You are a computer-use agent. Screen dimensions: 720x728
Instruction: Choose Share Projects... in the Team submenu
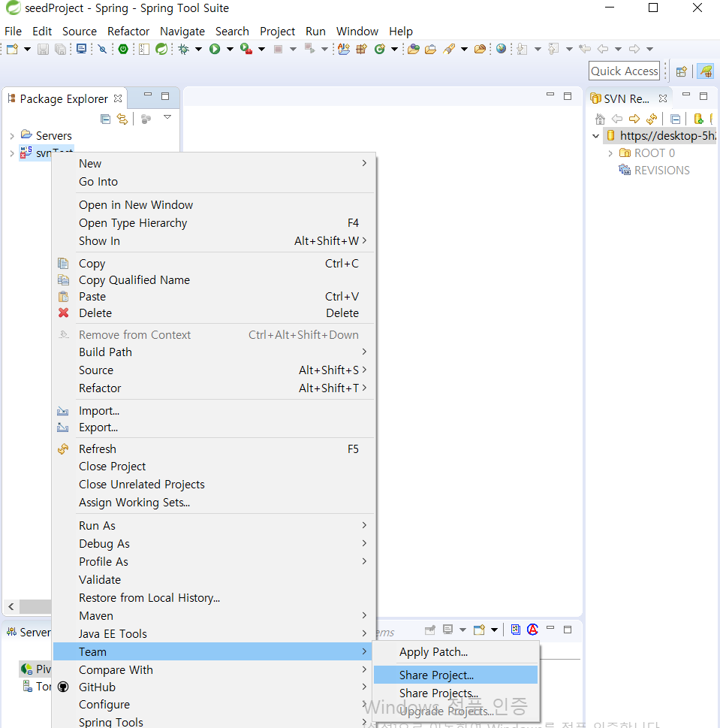pyautogui.click(x=456, y=693)
